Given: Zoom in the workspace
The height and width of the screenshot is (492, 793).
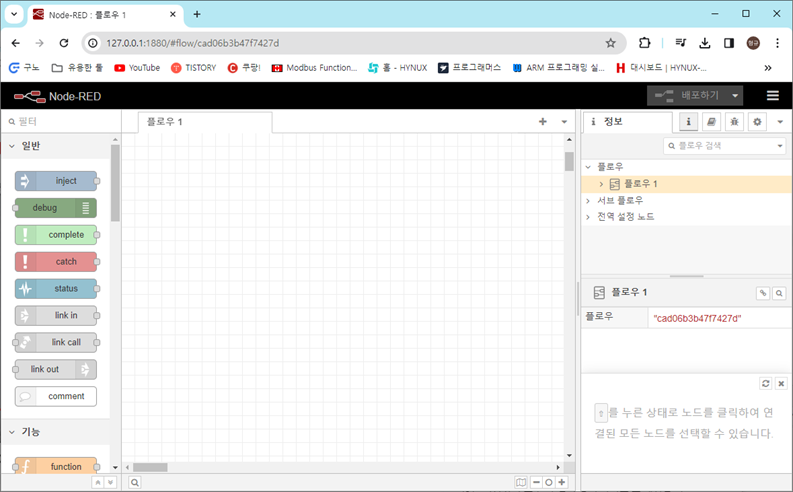Looking at the screenshot, I should [x=561, y=482].
